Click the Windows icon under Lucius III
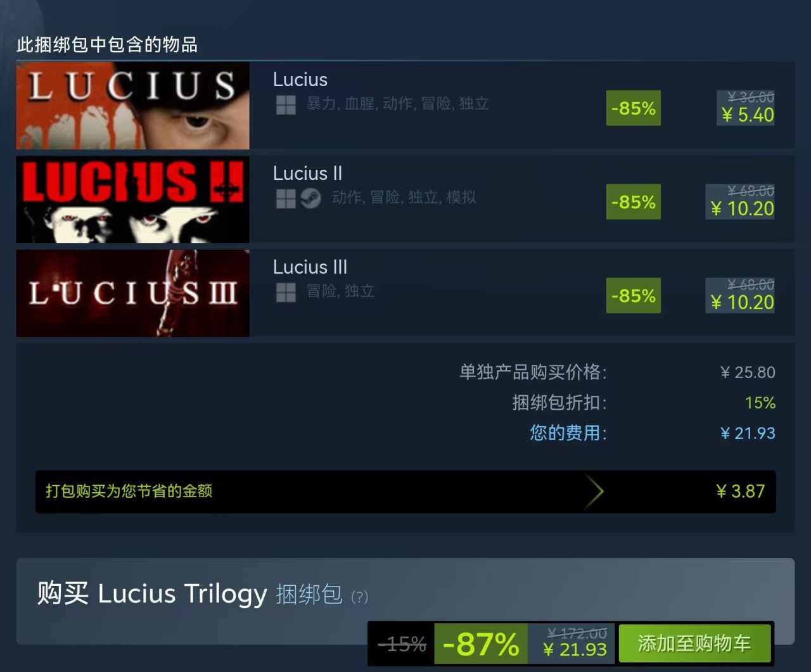This screenshot has height=672, width=811. pyautogui.click(x=286, y=292)
